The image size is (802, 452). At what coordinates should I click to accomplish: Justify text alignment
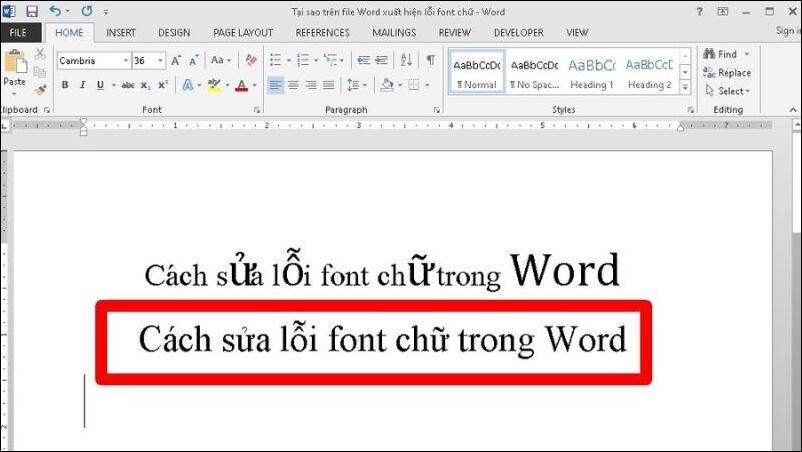pyautogui.click(x=328, y=85)
